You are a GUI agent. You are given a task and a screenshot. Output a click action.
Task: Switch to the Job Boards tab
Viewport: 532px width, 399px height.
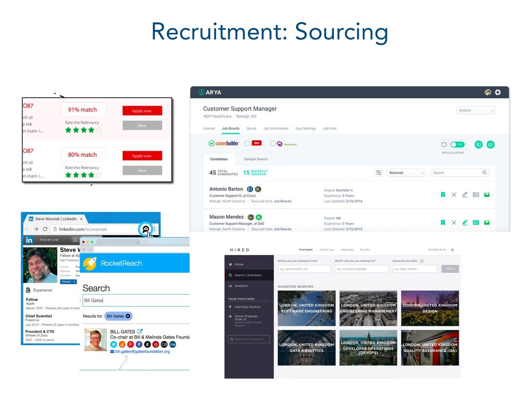point(231,129)
